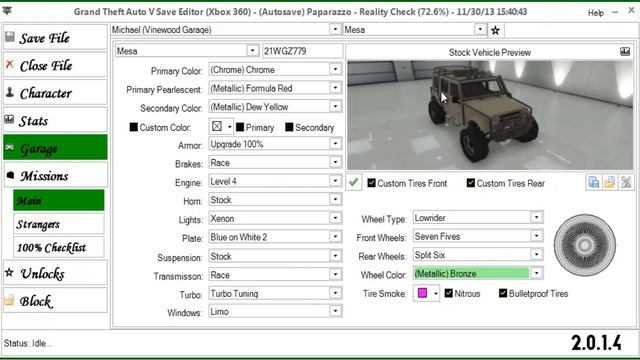Click the paste vehicle icon under preview
640x360 pixels.
pyautogui.click(x=609, y=182)
